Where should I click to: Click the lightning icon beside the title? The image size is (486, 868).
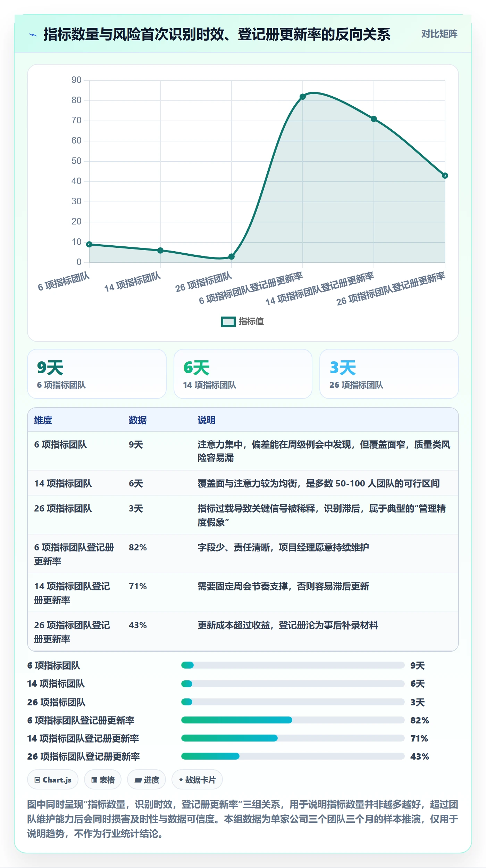33,35
